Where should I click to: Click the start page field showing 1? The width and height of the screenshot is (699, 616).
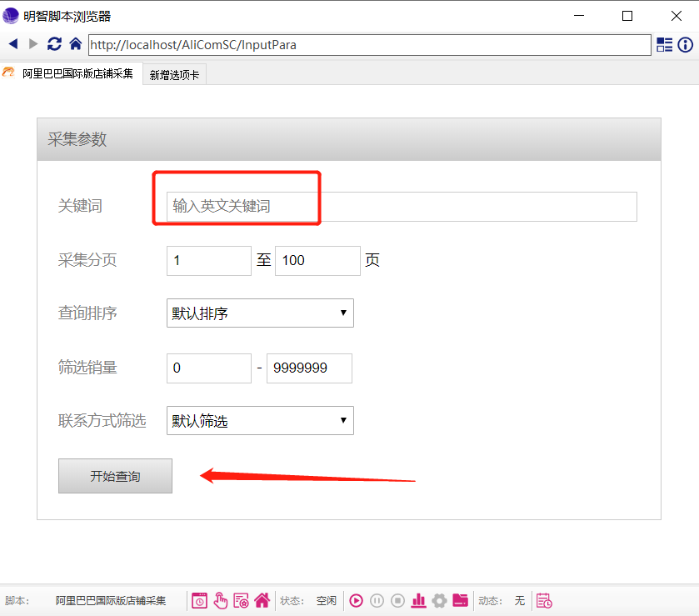(208, 261)
